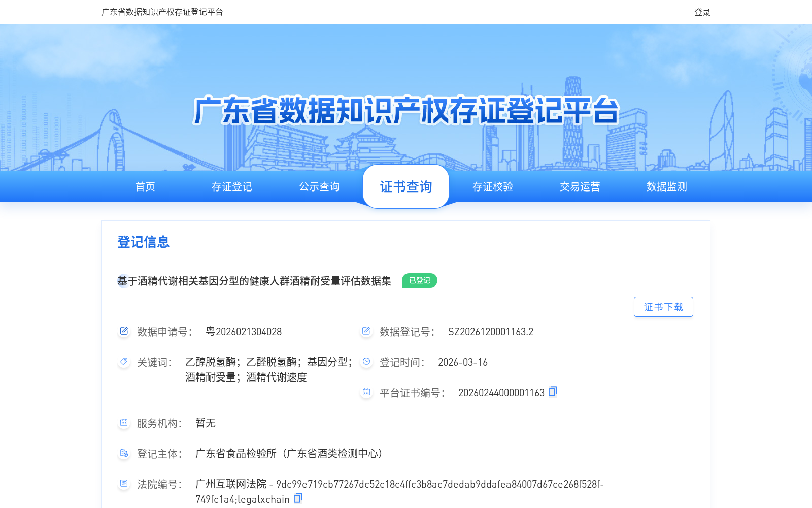812x508 pixels.
Task: Click the 法院编号 label
Action: [160, 484]
